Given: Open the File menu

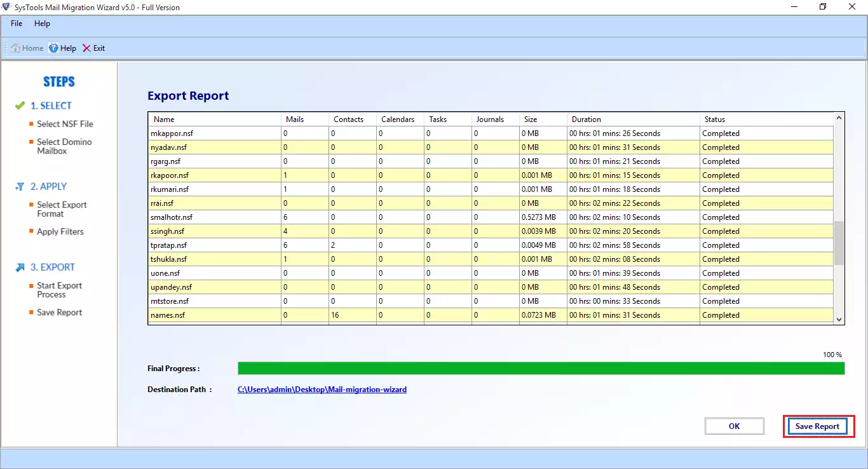Looking at the screenshot, I should pos(16,24).
